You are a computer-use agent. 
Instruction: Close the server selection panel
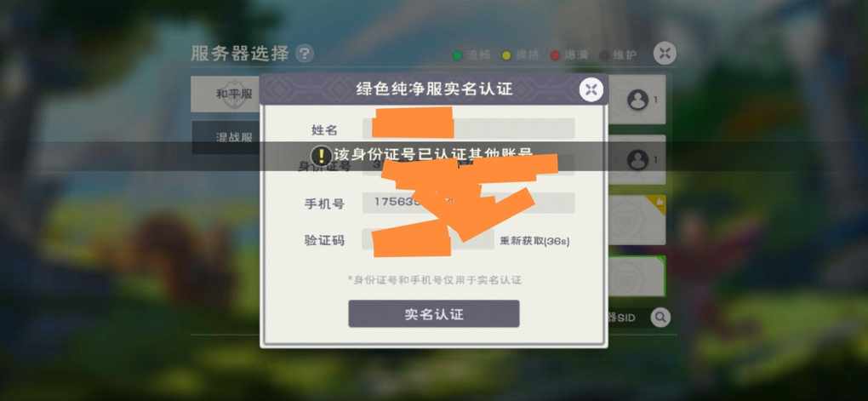click(665, 54)
